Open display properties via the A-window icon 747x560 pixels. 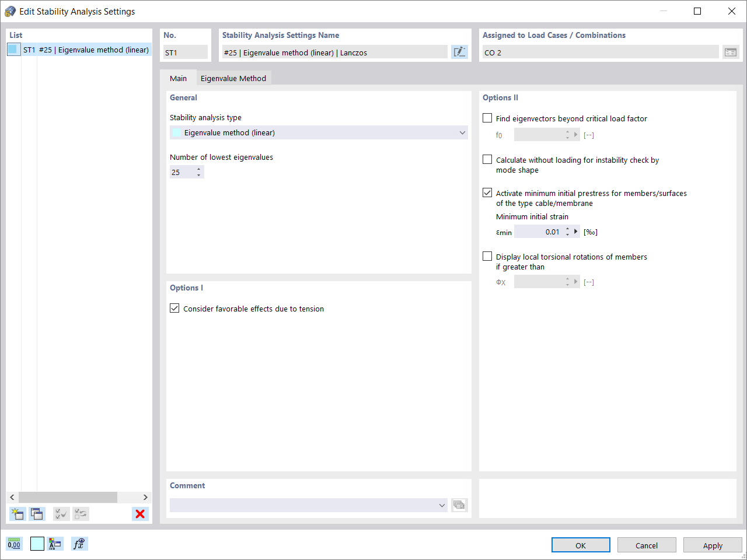pyautogui.click(x=55, y=543)
